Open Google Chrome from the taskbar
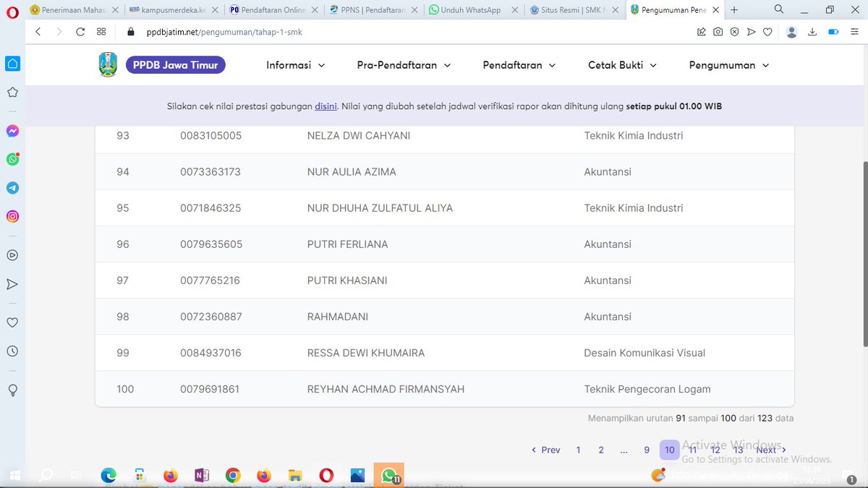 pyautogui.click(x=232, y=475)
